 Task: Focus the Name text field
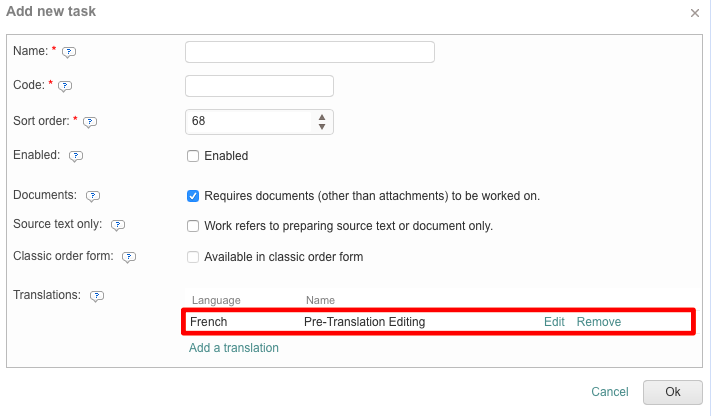point(310,52)
